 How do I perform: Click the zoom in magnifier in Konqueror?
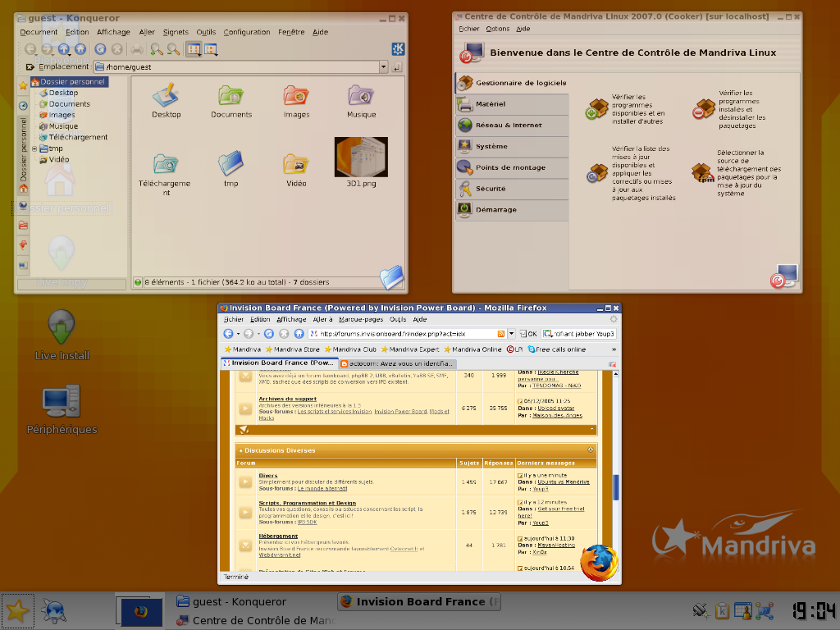coord(156,49)
